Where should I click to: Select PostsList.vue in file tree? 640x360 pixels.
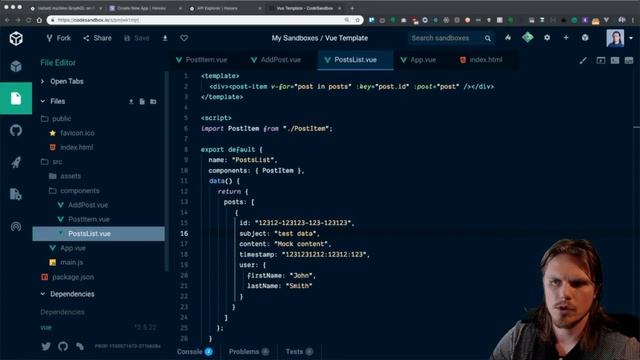click(98, 233)
